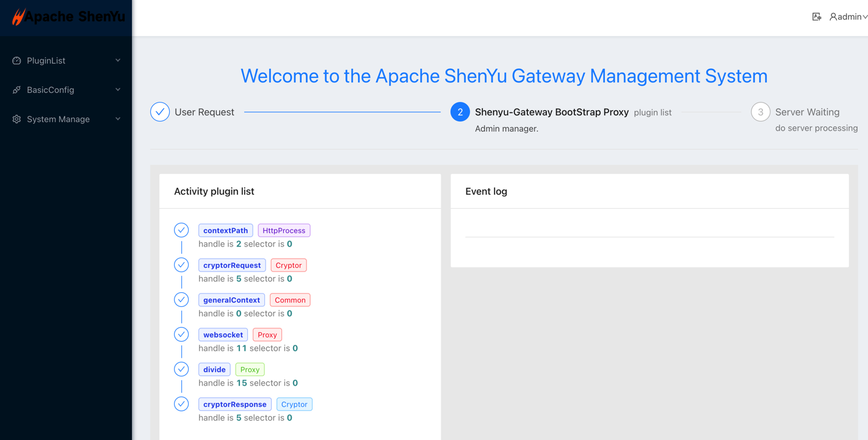Click the contextPath timeline check icon
Image resolution: width=868 pixels, height=440 pixels.
coord(181,230)
